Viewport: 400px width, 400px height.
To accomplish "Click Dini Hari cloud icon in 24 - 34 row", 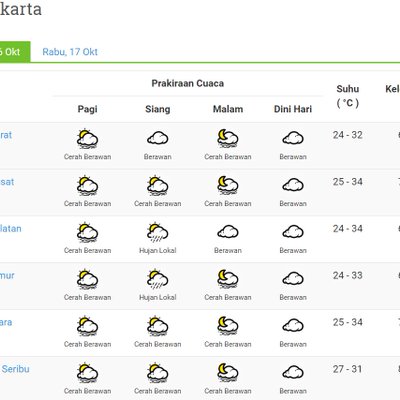I will click(293, 232).
